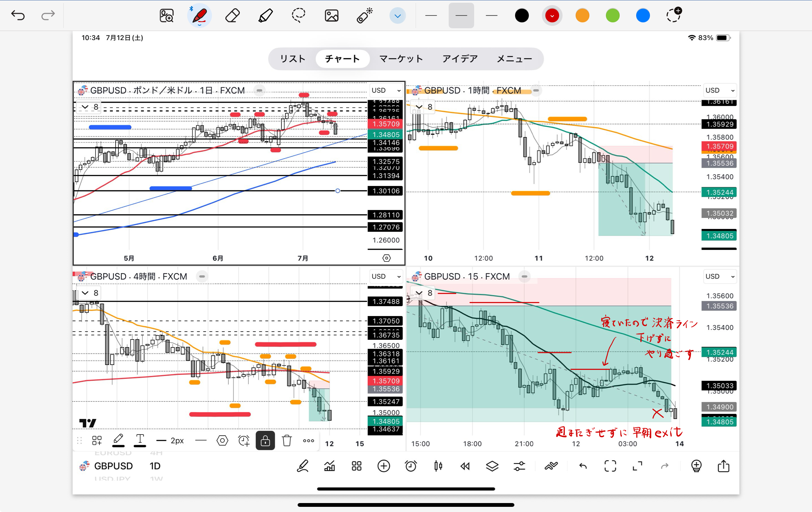Open the chart layout grid selector
Viewport: 812px width, 512px height.
point(357,466)
